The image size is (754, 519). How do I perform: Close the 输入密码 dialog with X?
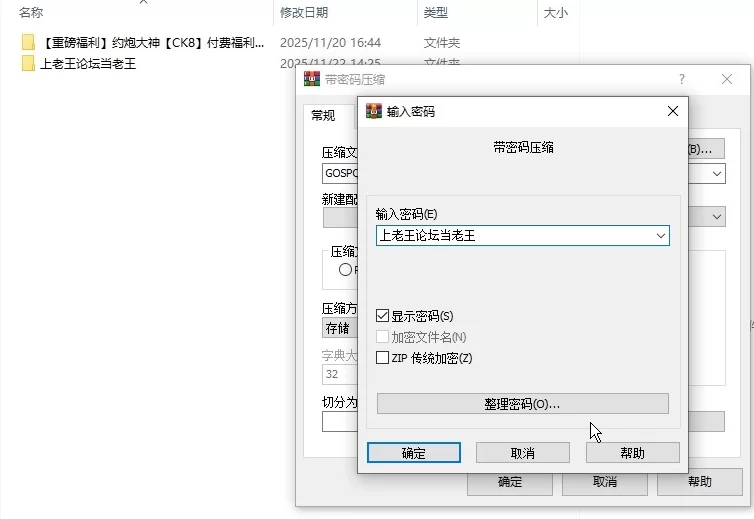(673, 111)
